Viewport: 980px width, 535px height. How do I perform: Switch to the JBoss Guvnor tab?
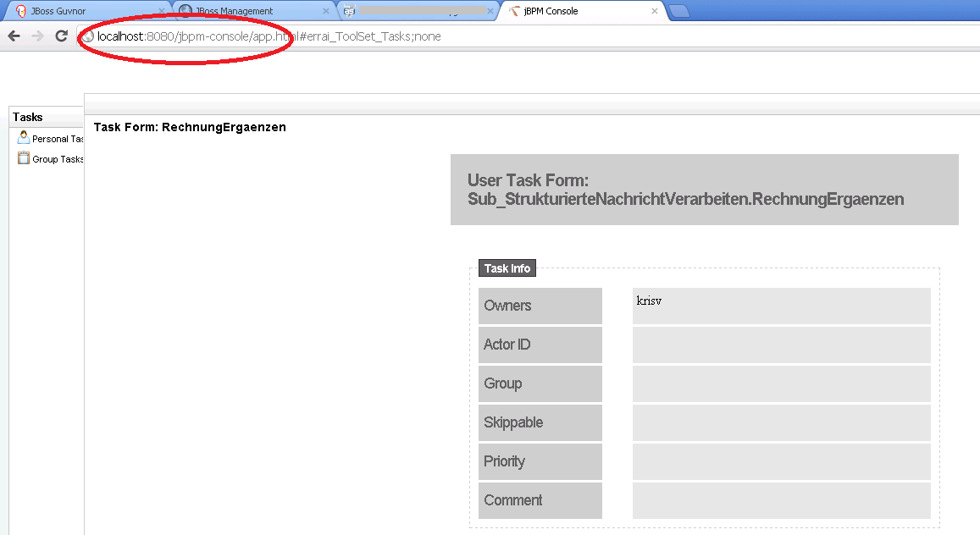76,11
